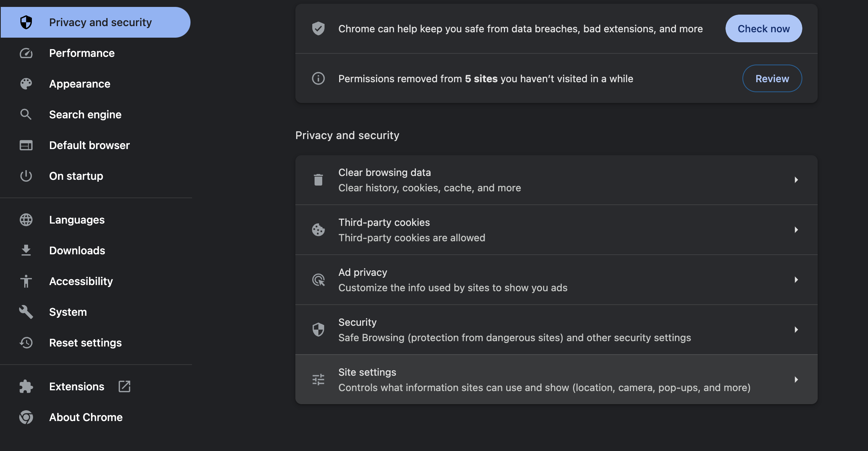The image size is (868, 451).
Task: Click the Search engine magnifier icon
Action: click(x=26, y=114)
